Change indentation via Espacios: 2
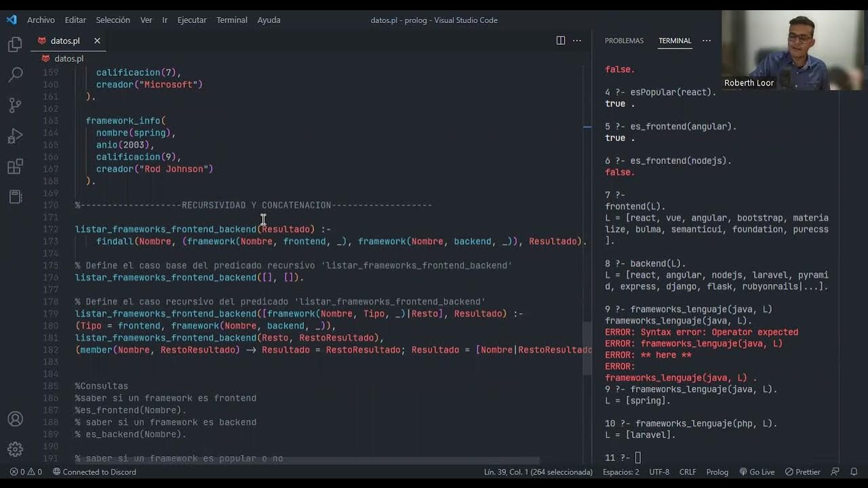 (x=620, y=472)
